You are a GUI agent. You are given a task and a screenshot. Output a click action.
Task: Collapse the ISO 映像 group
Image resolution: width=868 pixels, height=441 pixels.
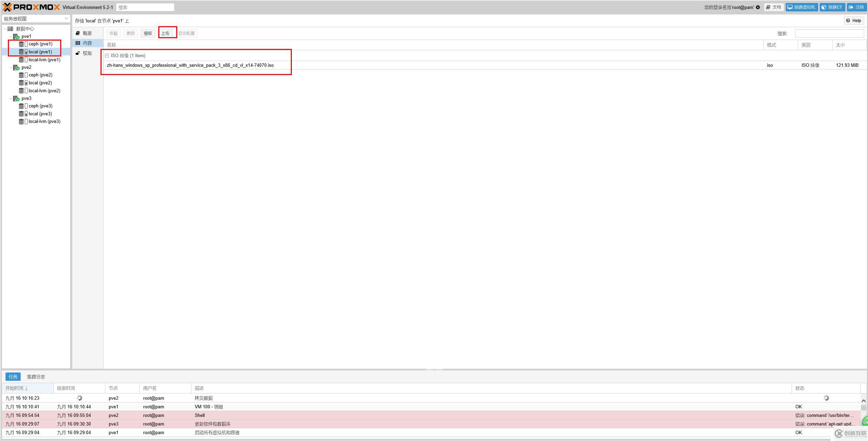pos(107,56)
